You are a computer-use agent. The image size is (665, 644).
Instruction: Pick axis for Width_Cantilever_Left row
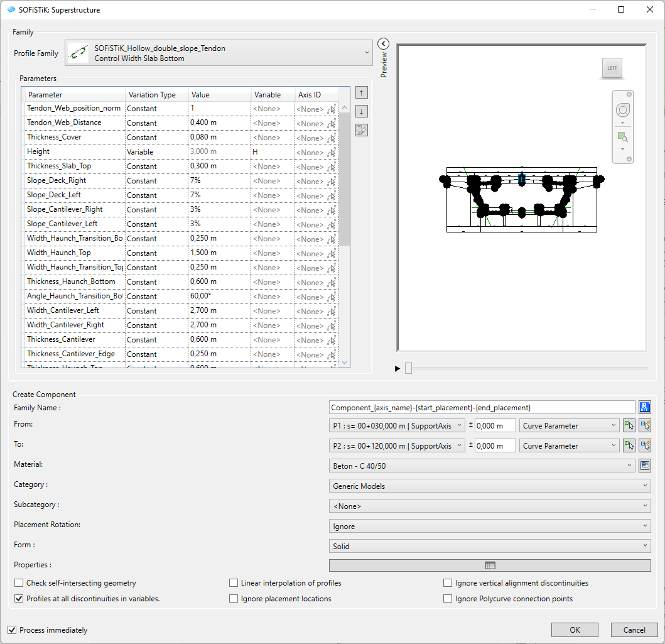pos(332,312)
